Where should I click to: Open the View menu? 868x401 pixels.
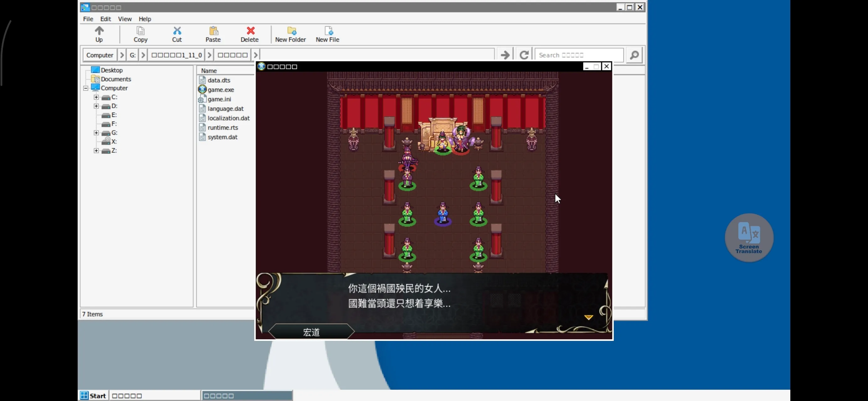[x=125, y=19]
